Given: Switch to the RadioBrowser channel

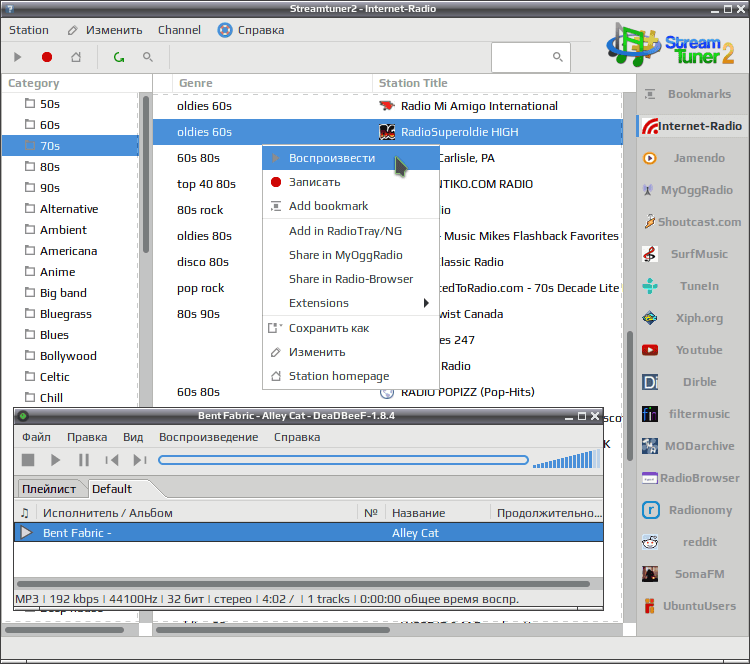Looking at the screenshot, I should coord(692,478).
